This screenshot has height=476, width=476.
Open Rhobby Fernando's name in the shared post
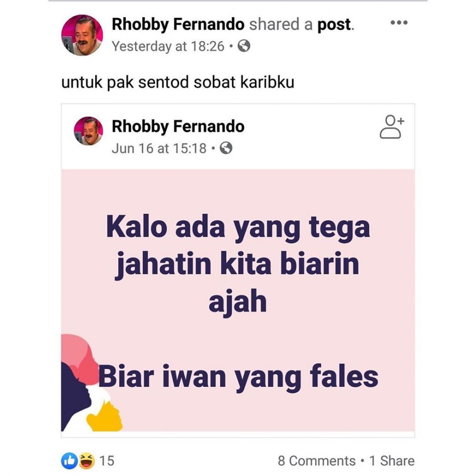click(x=178, y=126)
